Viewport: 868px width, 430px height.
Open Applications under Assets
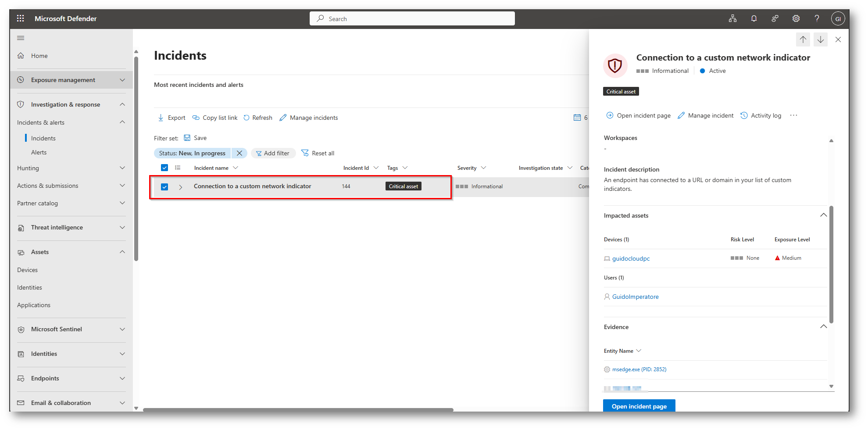(x=34, y=305)
